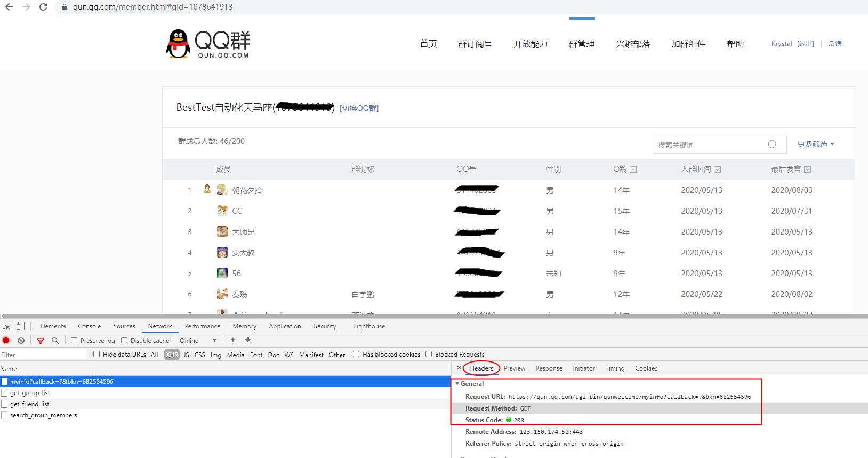Click the 反馈 feedback link
Image resolution: width=868 pixels, height=458 pixels.
pyautogui.click(x=835, y=44)
